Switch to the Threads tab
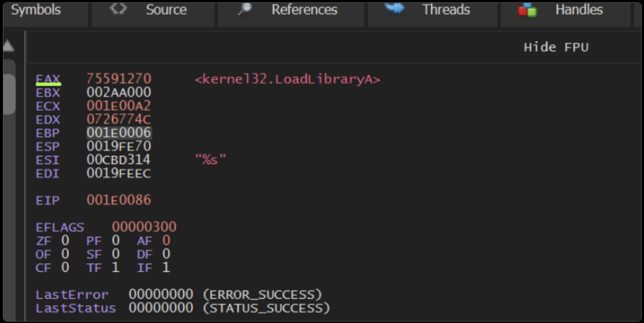 (x=446, y=10)
